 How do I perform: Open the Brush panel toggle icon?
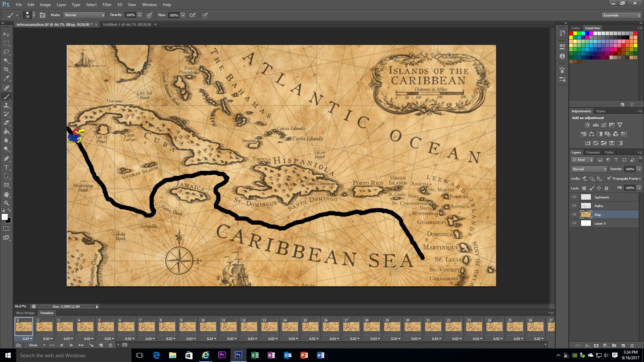click(43, 15)
